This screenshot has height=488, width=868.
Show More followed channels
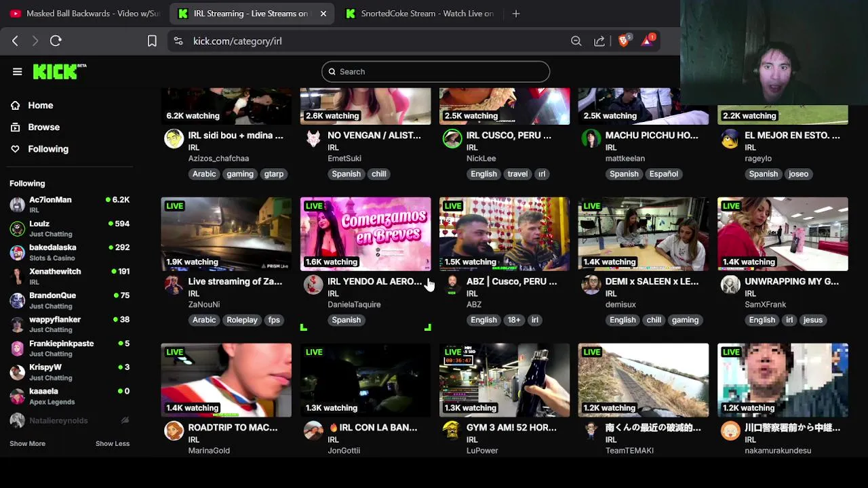tap(27, 443)
